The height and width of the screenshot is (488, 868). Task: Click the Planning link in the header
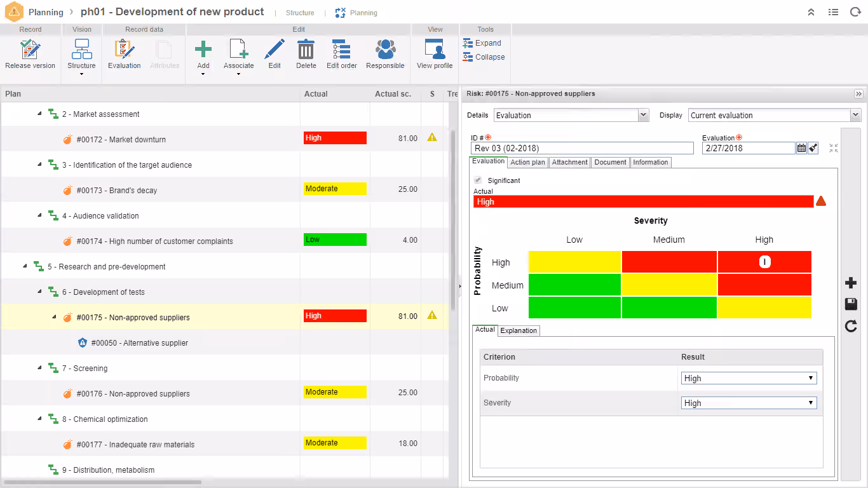click(x=356, y=13)
